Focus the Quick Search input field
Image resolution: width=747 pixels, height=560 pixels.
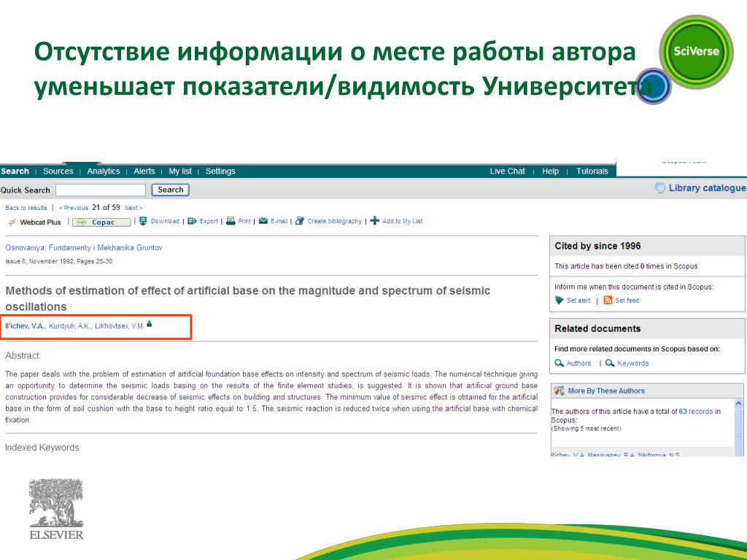click(x=101, y=190)
